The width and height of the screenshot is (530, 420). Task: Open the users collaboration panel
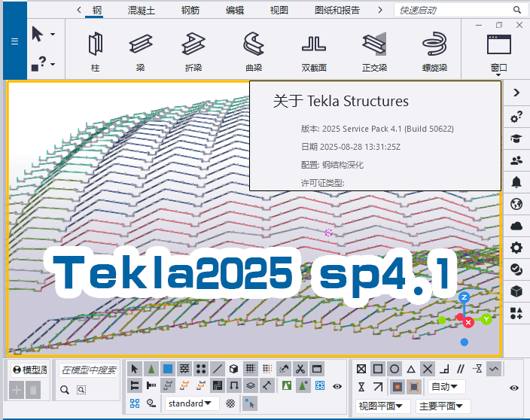pos(516,160)
